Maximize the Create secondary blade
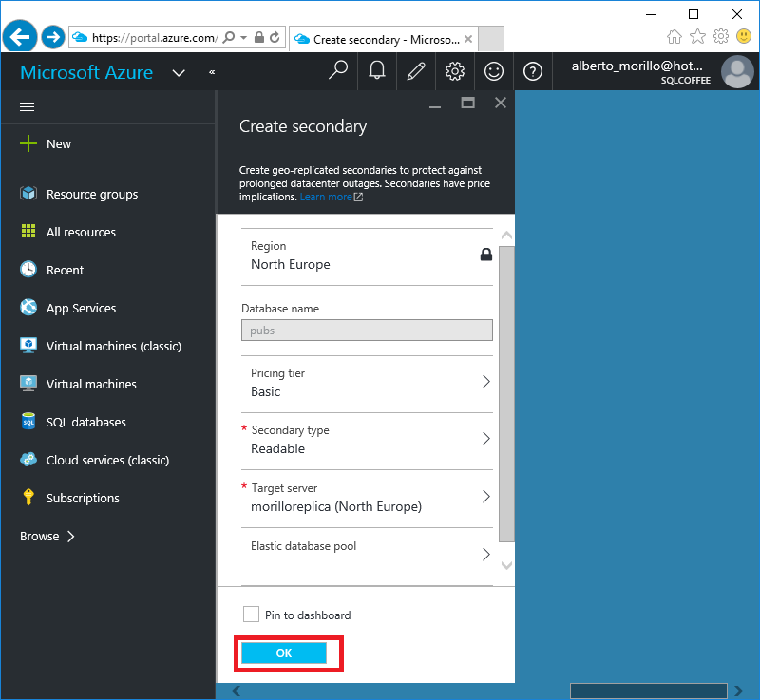This screenshot has width=760, height=700. click(x=467, y=103)
